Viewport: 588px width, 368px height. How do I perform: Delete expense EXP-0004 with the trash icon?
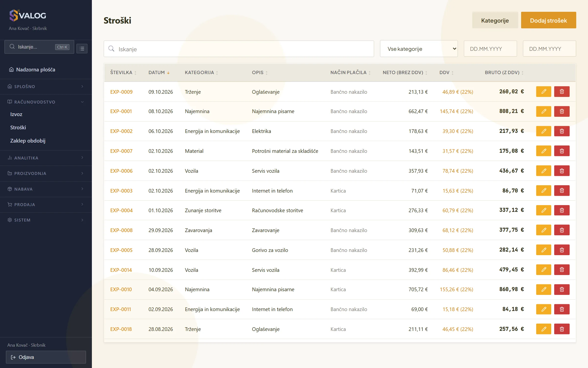tap(562, 210)
